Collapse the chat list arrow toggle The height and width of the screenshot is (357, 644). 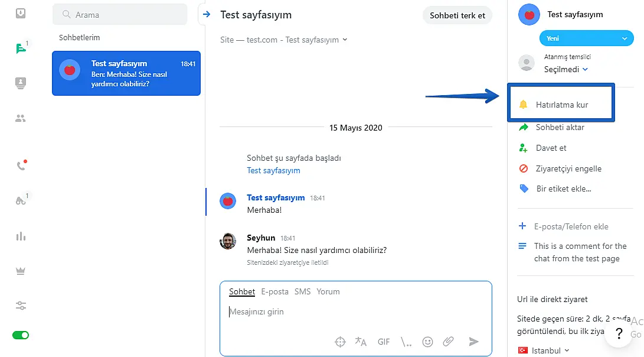[x=206, y=15]
